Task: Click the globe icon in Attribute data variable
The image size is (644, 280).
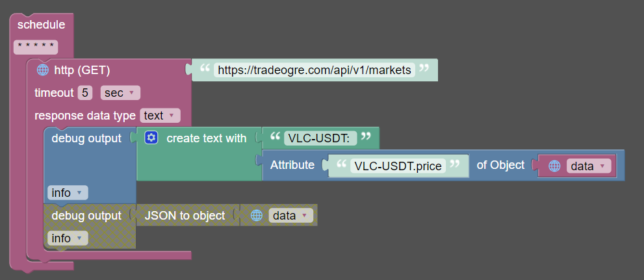Action: pos(554,166)
